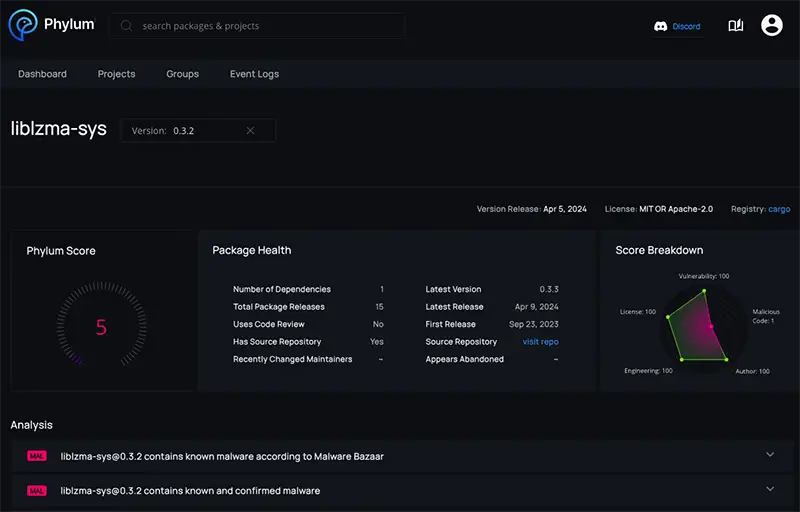Go to the Dashboard tab
800x512 pixels.
click(x=42, y=74)
